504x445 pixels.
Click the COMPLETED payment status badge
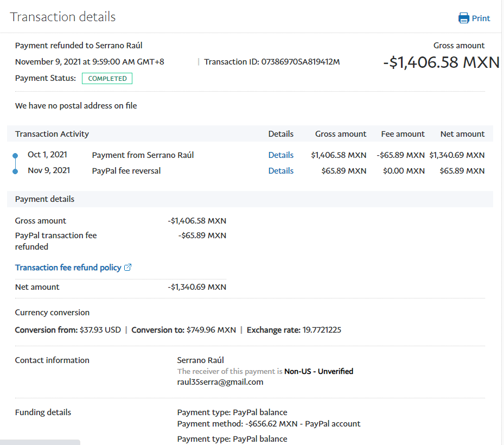[107, 79]
